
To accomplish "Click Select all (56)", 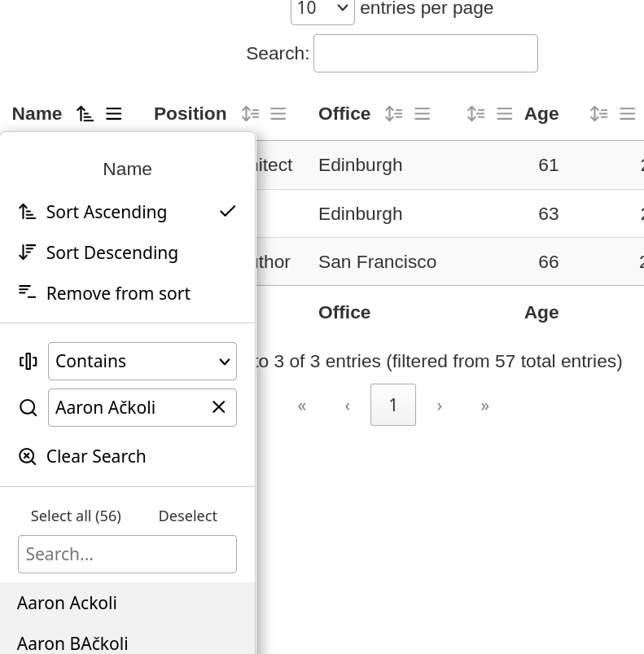I will (x=76, y=516).
